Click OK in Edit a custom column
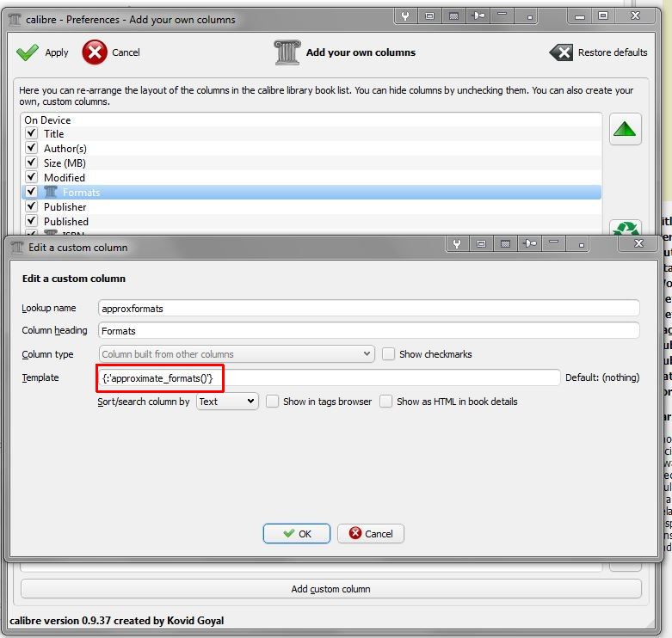Screen dimensions: 672x638 tap(297, 533)
